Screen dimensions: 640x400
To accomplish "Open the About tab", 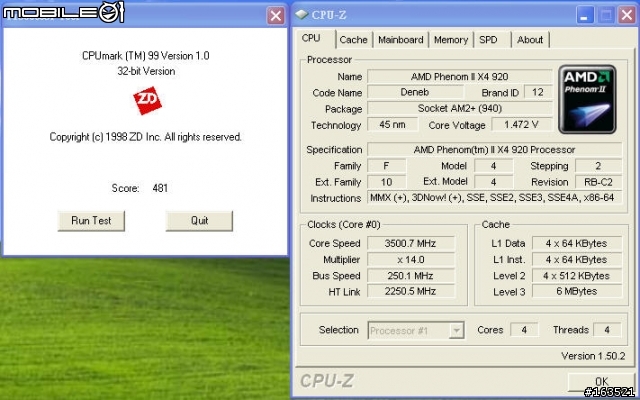I will coord(530,40).
